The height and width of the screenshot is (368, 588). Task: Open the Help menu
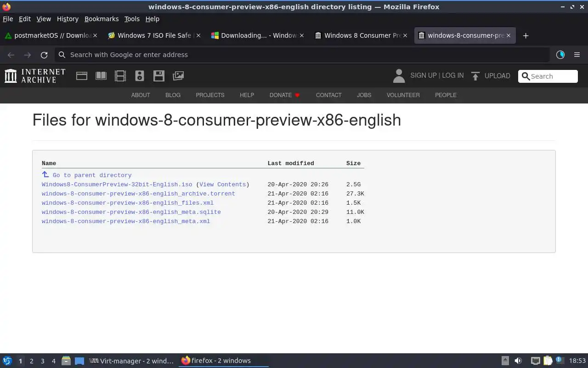(x=153, y=19)
